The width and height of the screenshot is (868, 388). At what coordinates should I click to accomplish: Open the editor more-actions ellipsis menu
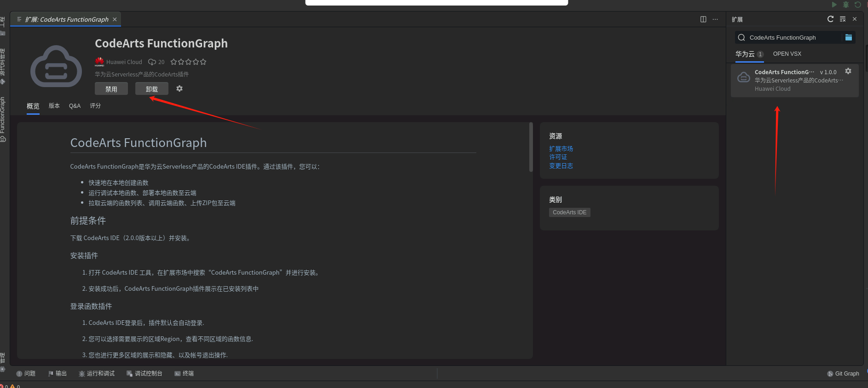tap(715, 19)
